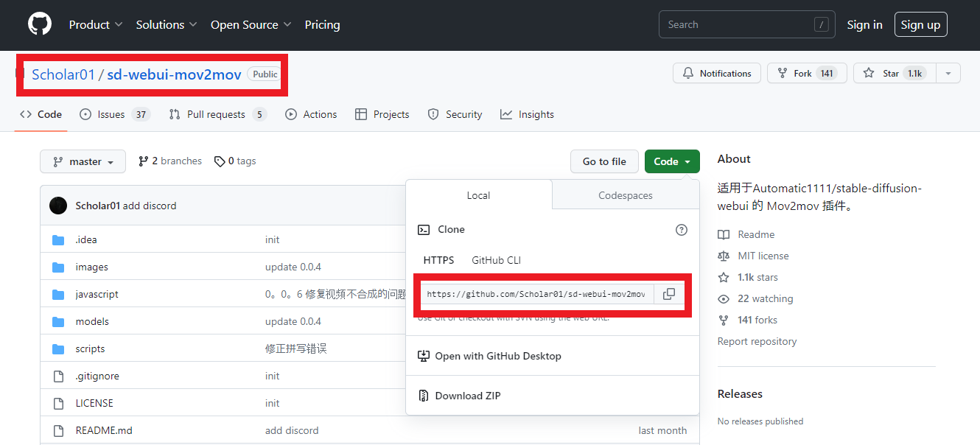
Task: Expand the Product menu
Action: [x=96, y=24]
